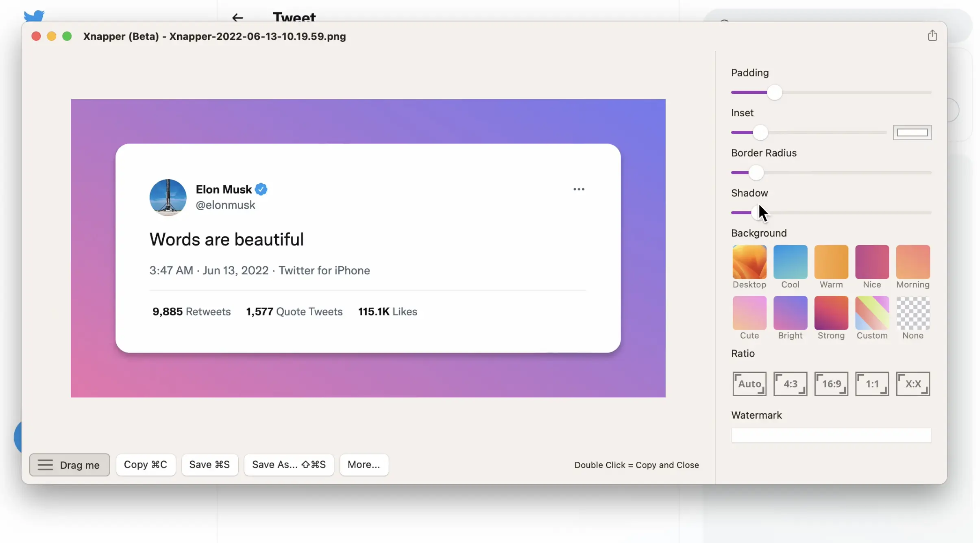Viewport: 980px width, 543px height.
Task: Click the share icon in title bar
Action: point(932,35)
